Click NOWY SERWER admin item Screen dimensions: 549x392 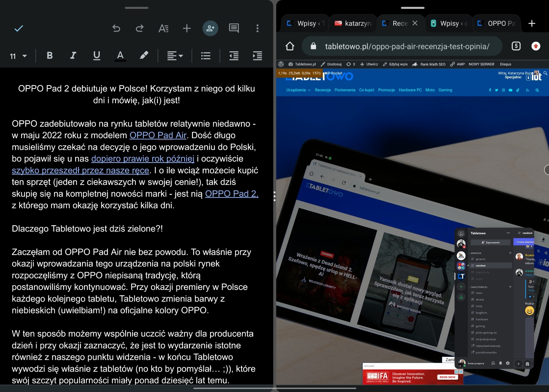[482, 64]
